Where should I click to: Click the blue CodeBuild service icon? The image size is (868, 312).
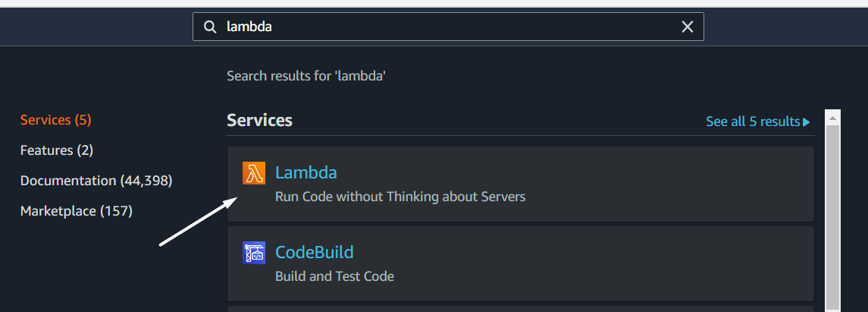point(253,252)
